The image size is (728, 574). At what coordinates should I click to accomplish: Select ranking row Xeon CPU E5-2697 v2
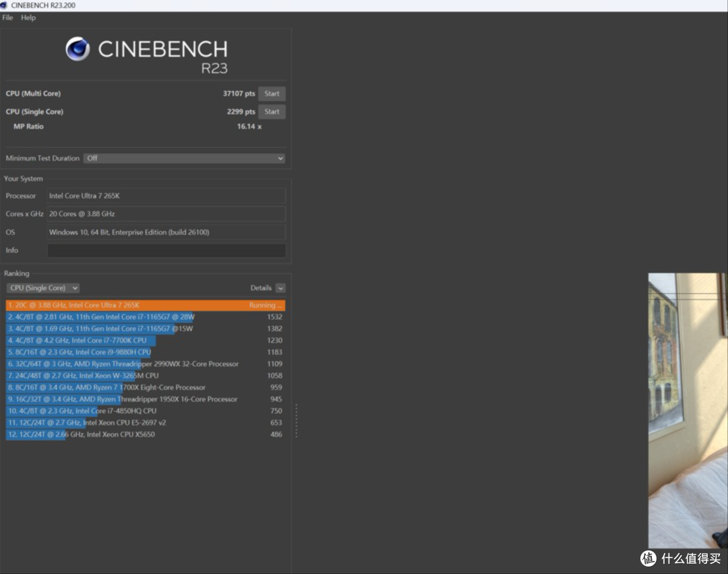[146, 423]
